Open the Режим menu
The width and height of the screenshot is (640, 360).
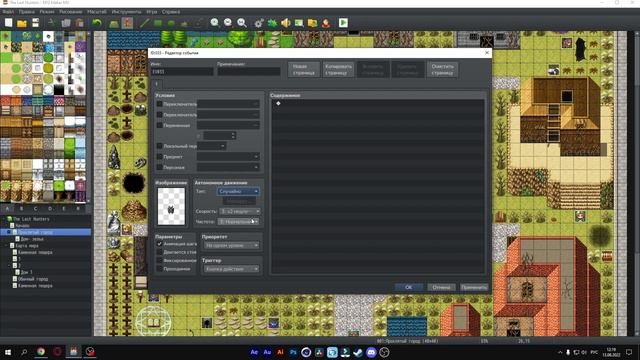click(x=47, y=12)
